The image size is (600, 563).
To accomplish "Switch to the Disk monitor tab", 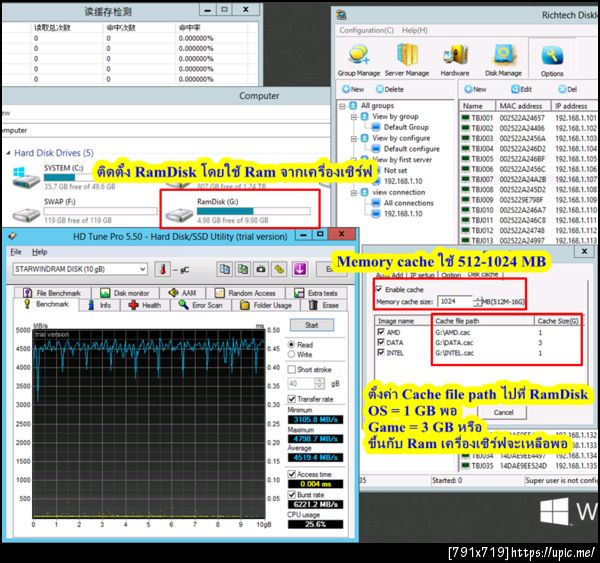I will [125, 293].
